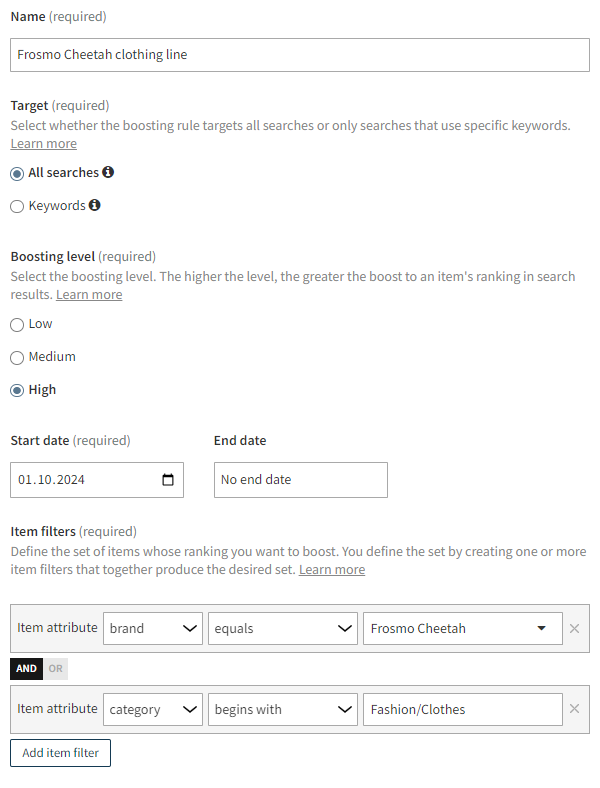Image resolution: width=600 pixels, height=788 pixels.
Task: Select Medium boosting level
Action: (17, 357)
